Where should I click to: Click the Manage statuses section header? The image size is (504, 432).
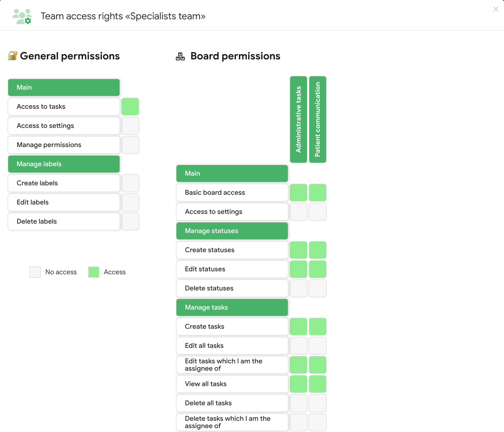[x=232, y=231]
